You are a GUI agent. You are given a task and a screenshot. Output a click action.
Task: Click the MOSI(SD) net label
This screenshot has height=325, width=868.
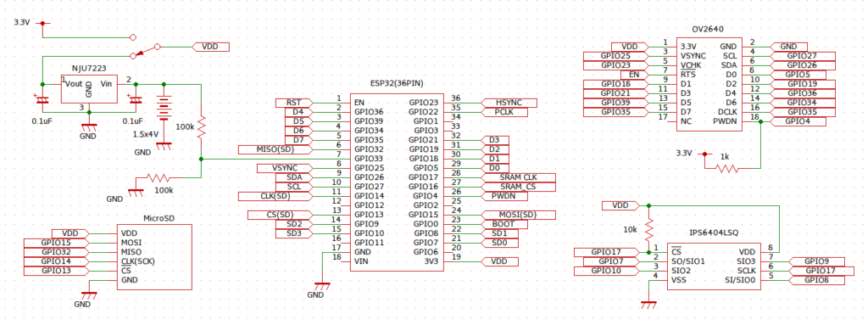pyautogui.click(x=518, y=215)
